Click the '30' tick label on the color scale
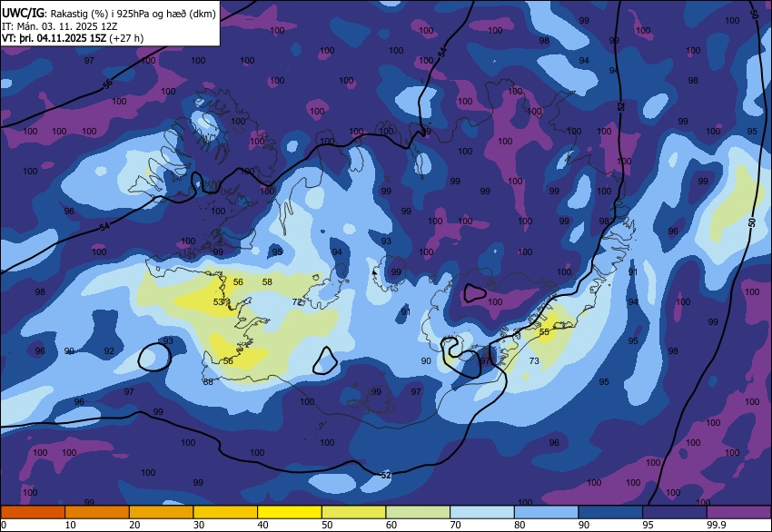The height and width of the screenshot is (532, 772). 198,525
